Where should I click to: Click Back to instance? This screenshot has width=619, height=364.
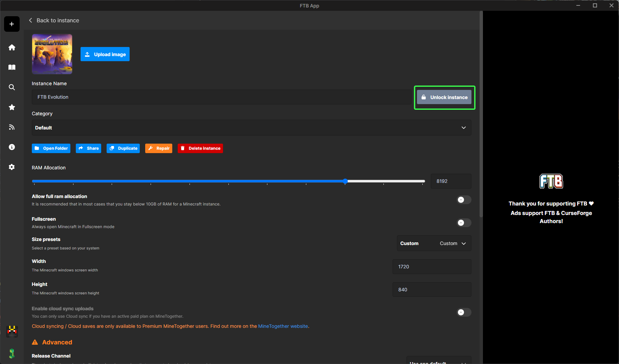point(58,20)
